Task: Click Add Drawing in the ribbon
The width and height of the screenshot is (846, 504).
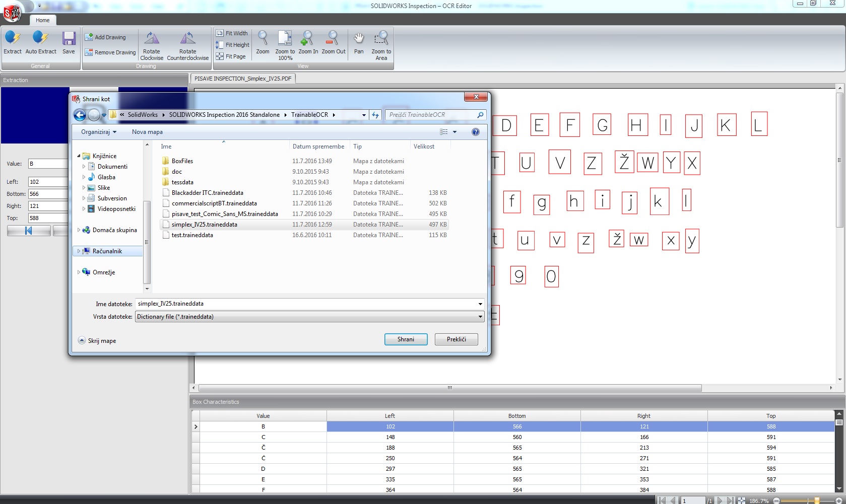Action: (x=105, y=37)
